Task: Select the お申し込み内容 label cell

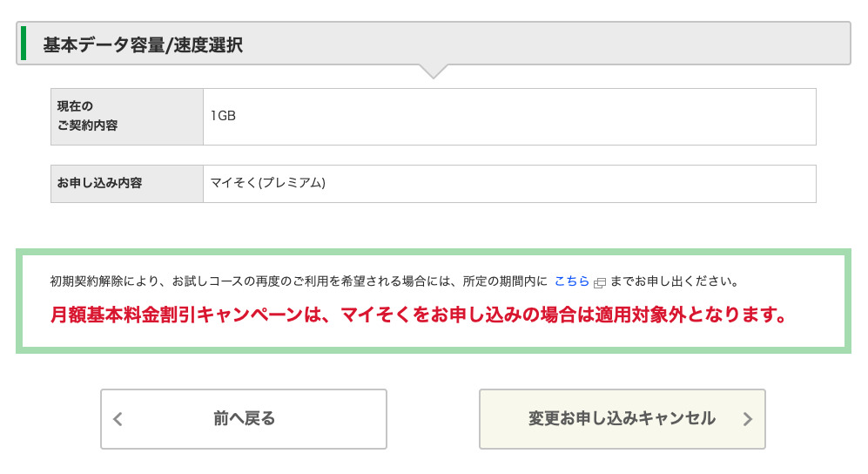Action: click(127, 183)
